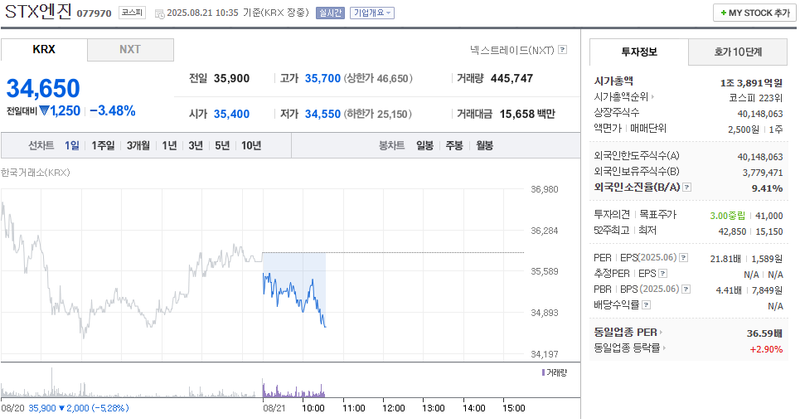The width and height of the screenshot is (800, 419).
Task: Show the 주봉 weekly candle chart
Action: coord(454,145)
